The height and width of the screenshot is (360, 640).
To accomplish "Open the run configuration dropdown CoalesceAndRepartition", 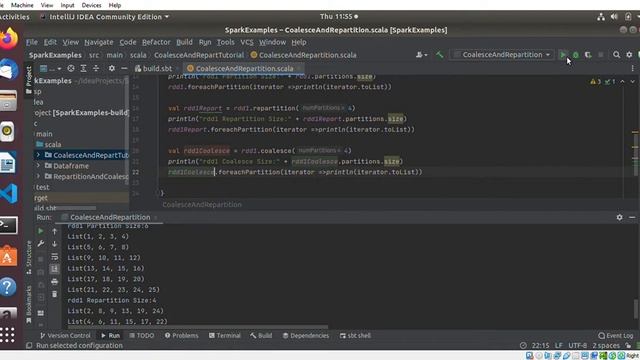I will click(502, 55).
